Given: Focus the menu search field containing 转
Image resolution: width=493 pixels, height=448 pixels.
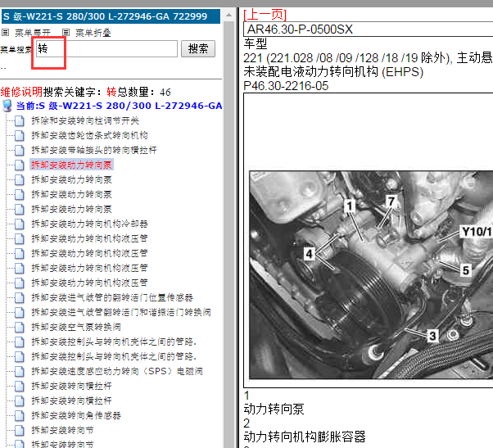Looking at the screenshot, I should point(106,48).
